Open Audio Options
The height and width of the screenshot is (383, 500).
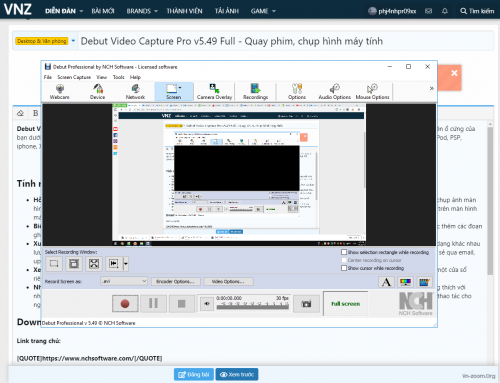click(x=334, y=92)
